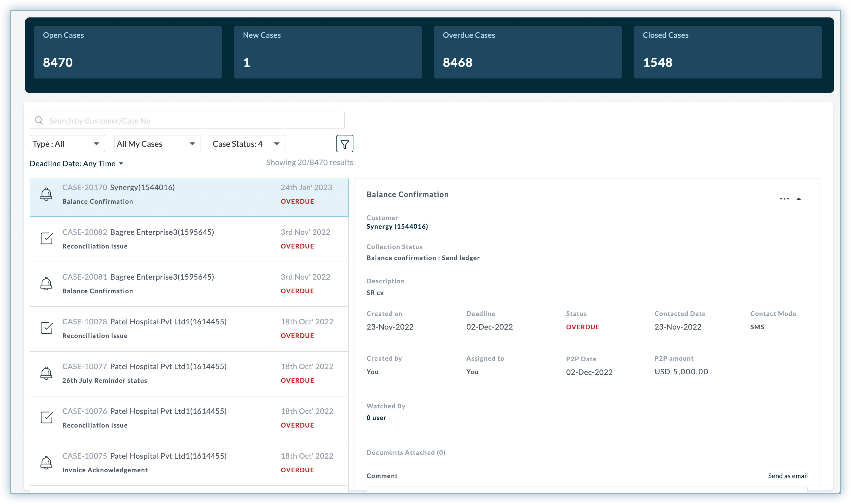Click bell icon for CASE-20170
Image resolution: width=851 pixels, height=504 pixels.
pos(46,194)
